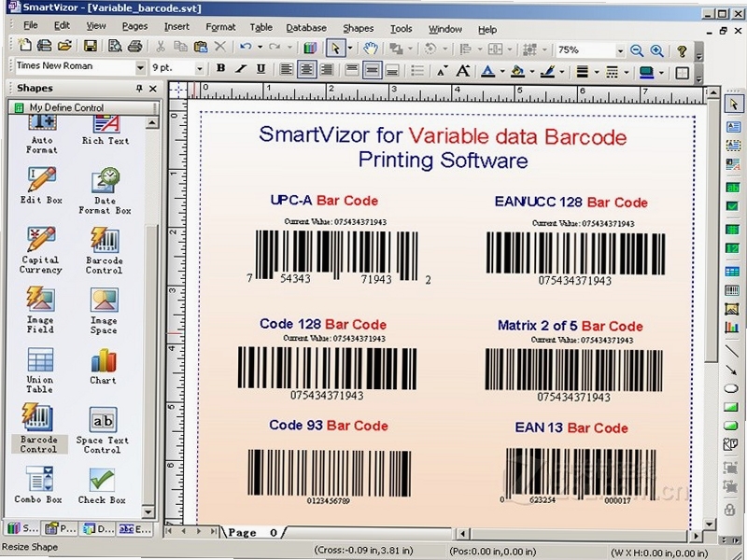Viewport: 747px width, 560px height.
Task: Select the Hand pan tool
Action: point(370,49)
